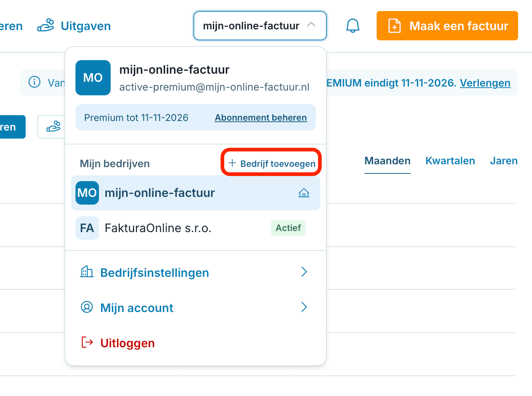Click the logout arrow icon

click(x=87, y=342)
